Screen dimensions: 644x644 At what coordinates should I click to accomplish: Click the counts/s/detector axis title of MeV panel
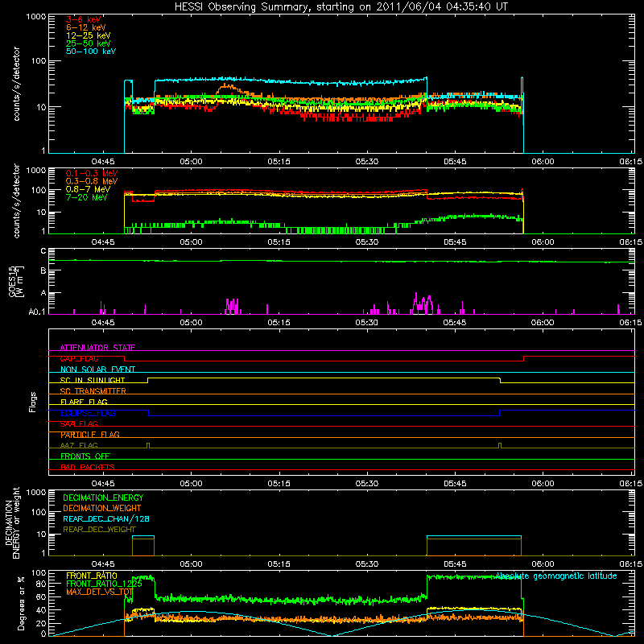pyautogui.click(x=16, y=200)
